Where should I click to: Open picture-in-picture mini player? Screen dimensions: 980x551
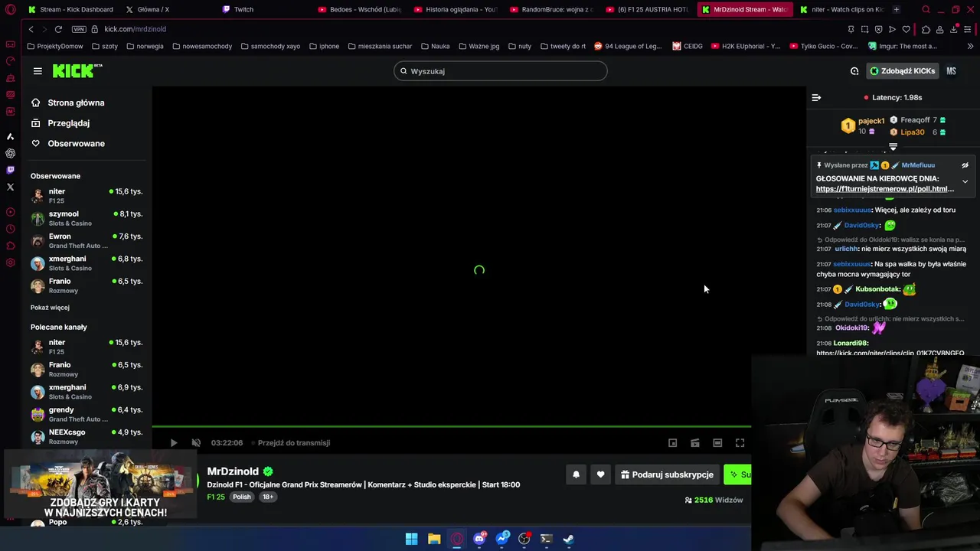672,443
